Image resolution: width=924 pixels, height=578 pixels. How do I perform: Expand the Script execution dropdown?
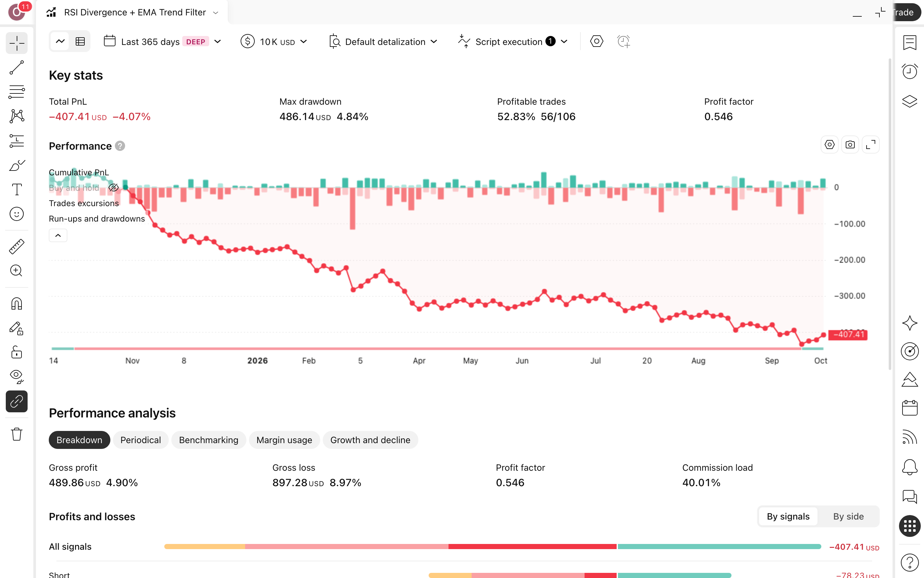click(x=513, y=42)
